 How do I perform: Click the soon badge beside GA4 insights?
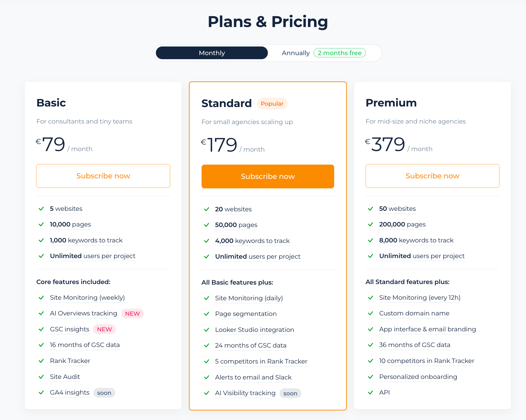[104, 393]
